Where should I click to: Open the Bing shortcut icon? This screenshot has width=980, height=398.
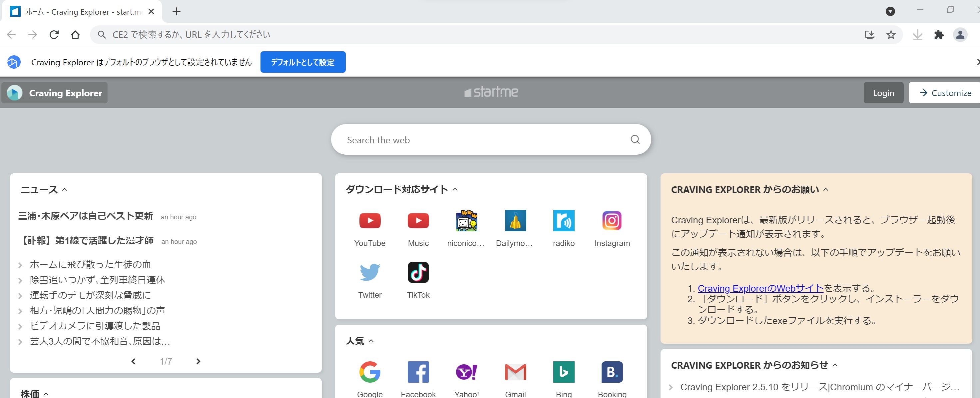[563, 372]
